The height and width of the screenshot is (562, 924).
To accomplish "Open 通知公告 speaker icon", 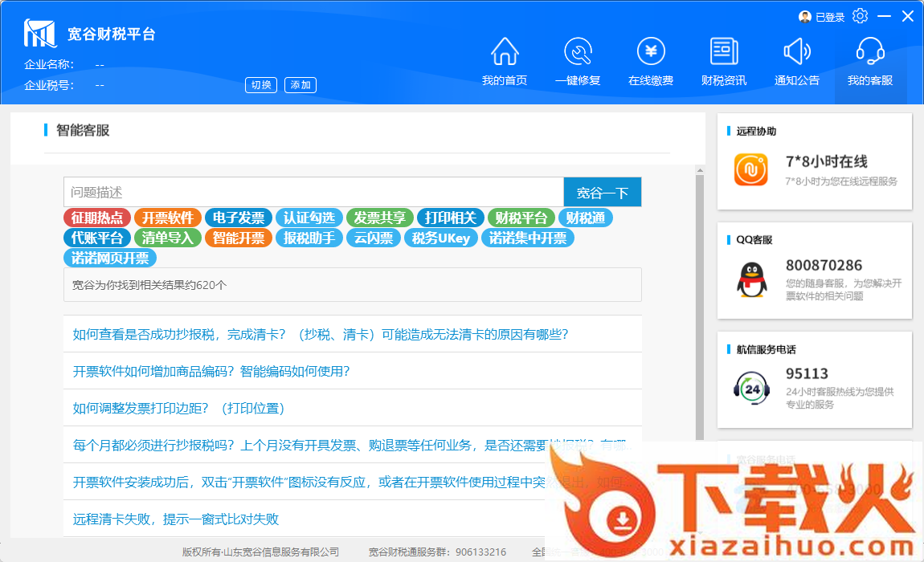I will (x=797, y=52).
